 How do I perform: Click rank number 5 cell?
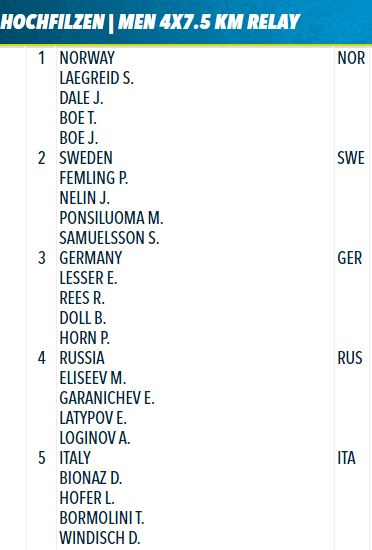pos(42,458)
